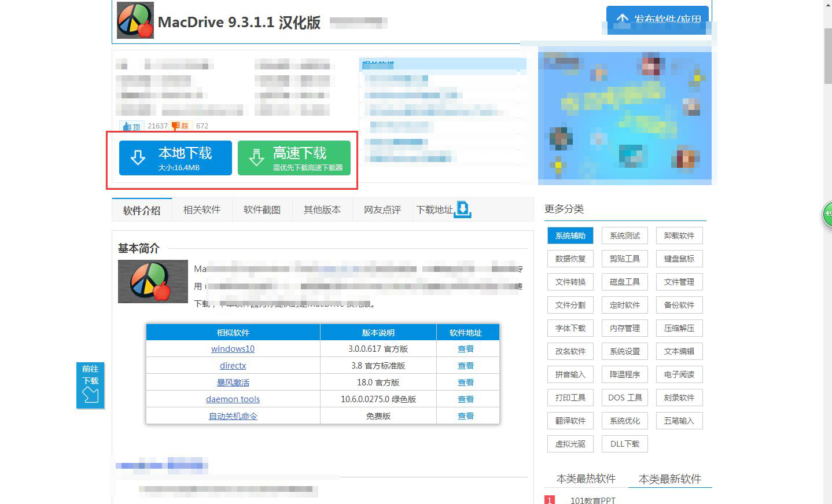Switch to the 软件介绍 tab
Viewport: 832px width, 504px height.
point(142,210)
